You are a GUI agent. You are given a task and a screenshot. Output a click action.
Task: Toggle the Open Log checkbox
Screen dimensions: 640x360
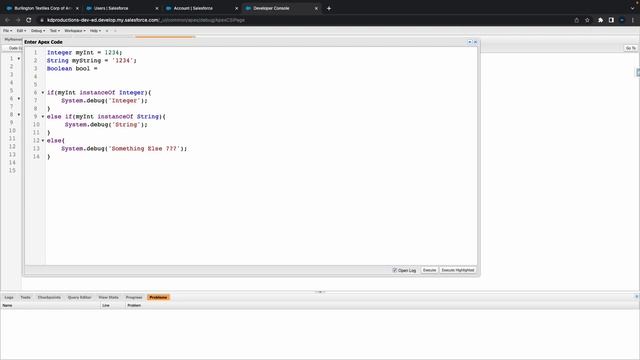pyautogui.click(x=395, y=270)
